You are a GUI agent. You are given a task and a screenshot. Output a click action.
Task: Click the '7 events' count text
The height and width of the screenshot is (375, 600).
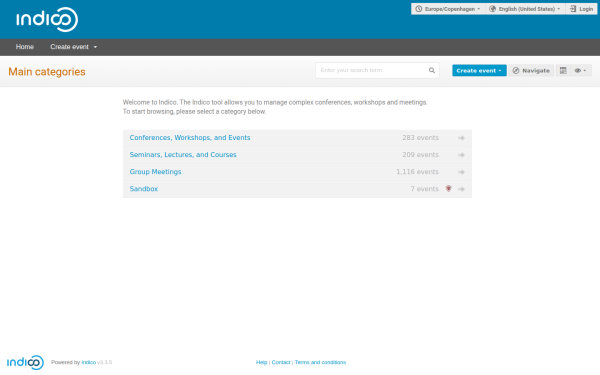pyautogui.click(x=425, y=189)
